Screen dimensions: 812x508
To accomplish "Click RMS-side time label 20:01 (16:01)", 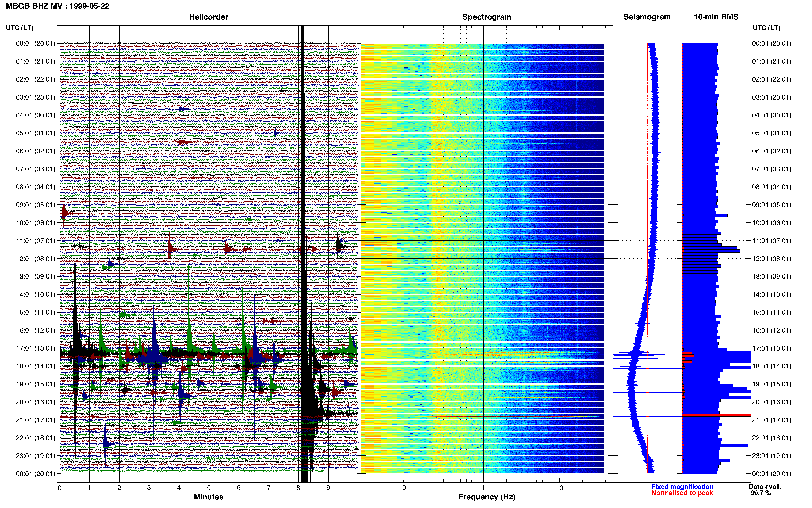I will pyautogui.click(x=772, y=402).
